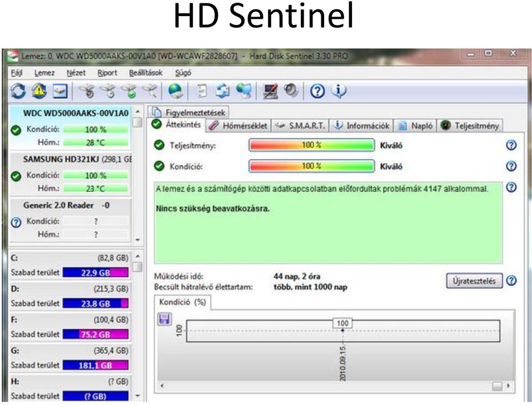The width and height of the screenshot is (532, 405).
Task: Switch to the Teljesítmény tab
Action: (x=470, y=126)
